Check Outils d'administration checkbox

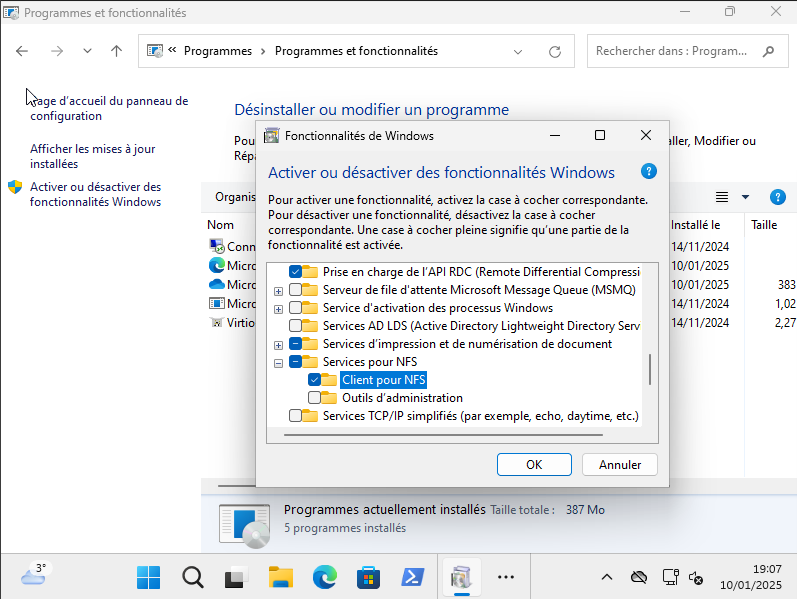(x=314, y=398)
